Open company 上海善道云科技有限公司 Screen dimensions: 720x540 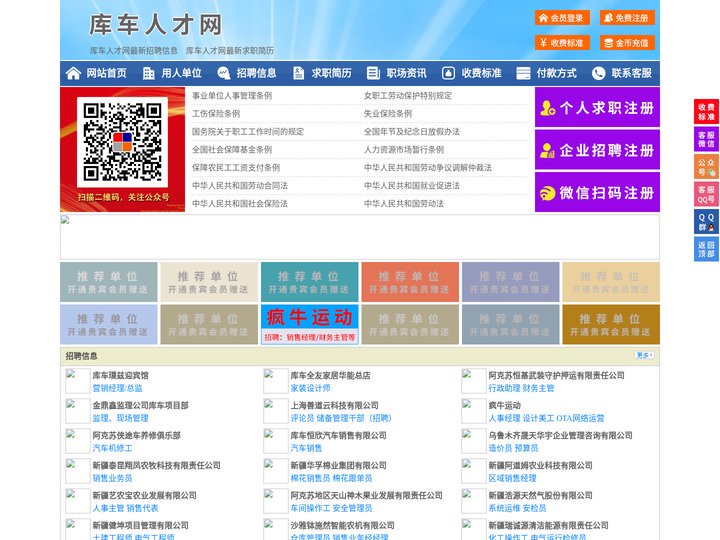point(334,405)
